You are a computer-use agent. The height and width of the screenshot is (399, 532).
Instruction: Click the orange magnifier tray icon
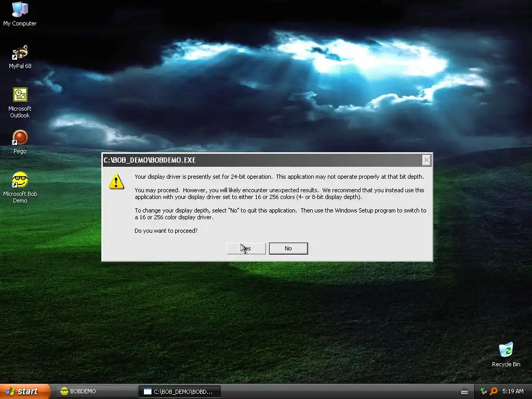point(494,391)
